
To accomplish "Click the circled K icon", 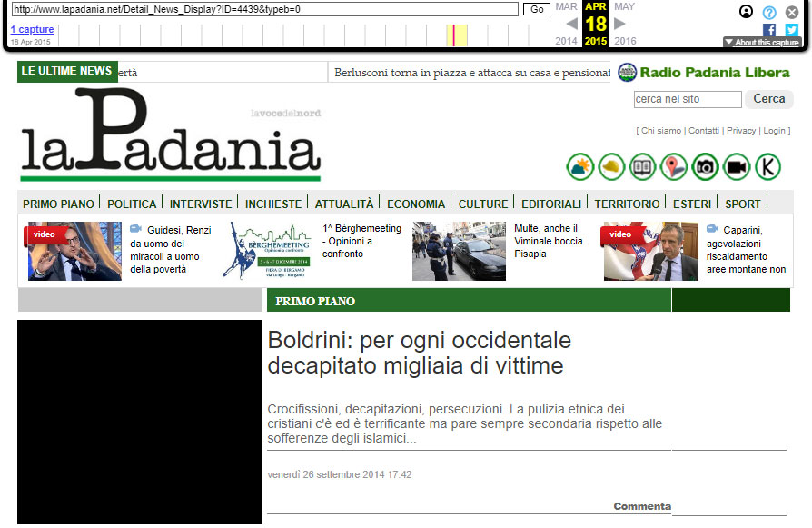I will point(768,167).
